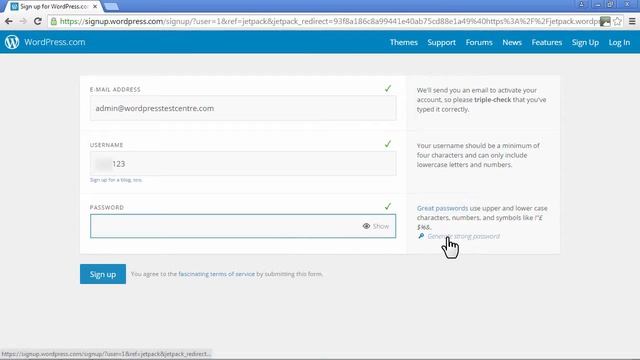Click the browser back arrow
640x360 pixels.
pyautogui.click(x=9, y=21)
